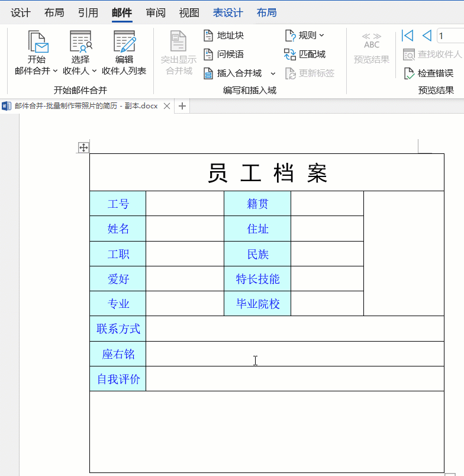The height and width of the screenshot is (476, 464).
Task: Click the 编辑收件人列表 icon
Action: [124, 41]
